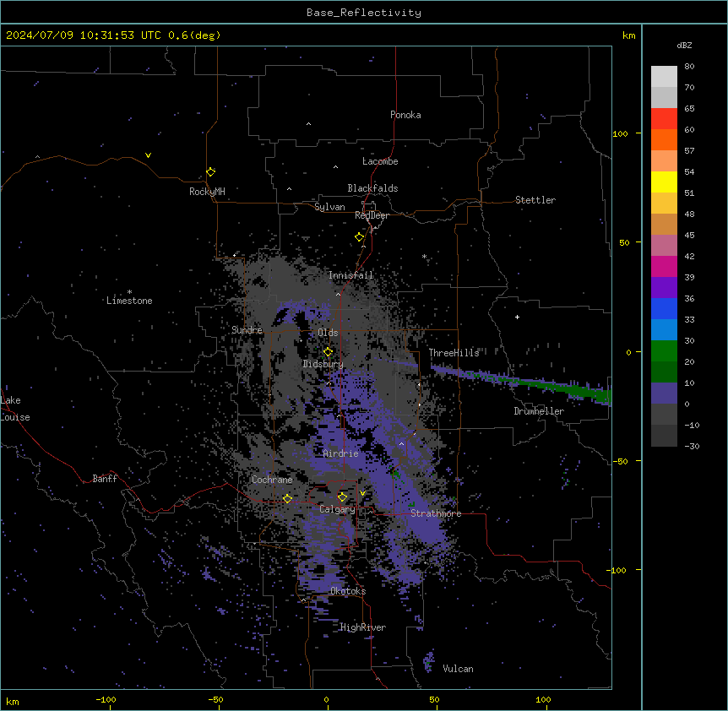
Task: Click the yellow v marker northwest of RockyMH
Action: [148, 155]
